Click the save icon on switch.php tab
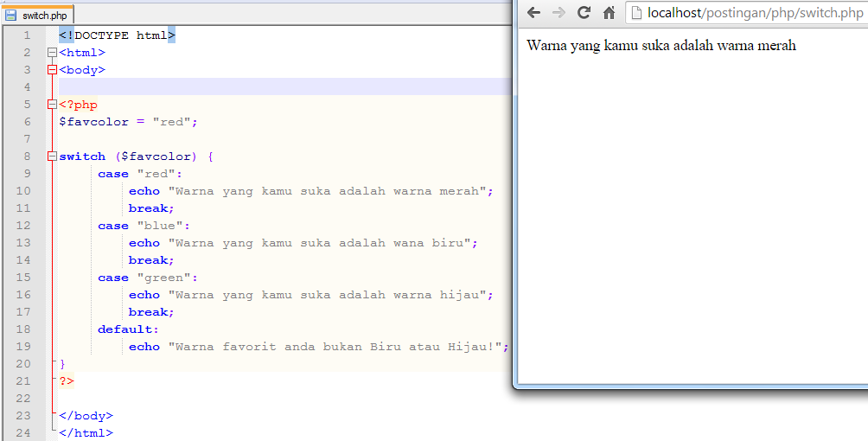This screenshot has height=441, width=868. [11, 15]
